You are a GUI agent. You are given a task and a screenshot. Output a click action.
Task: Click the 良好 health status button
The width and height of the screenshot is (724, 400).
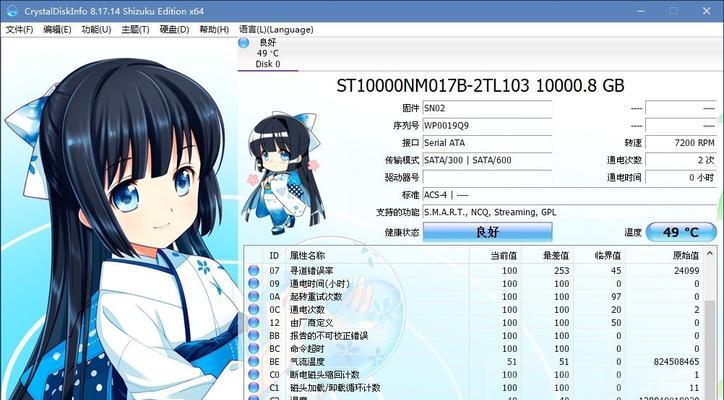488,232
